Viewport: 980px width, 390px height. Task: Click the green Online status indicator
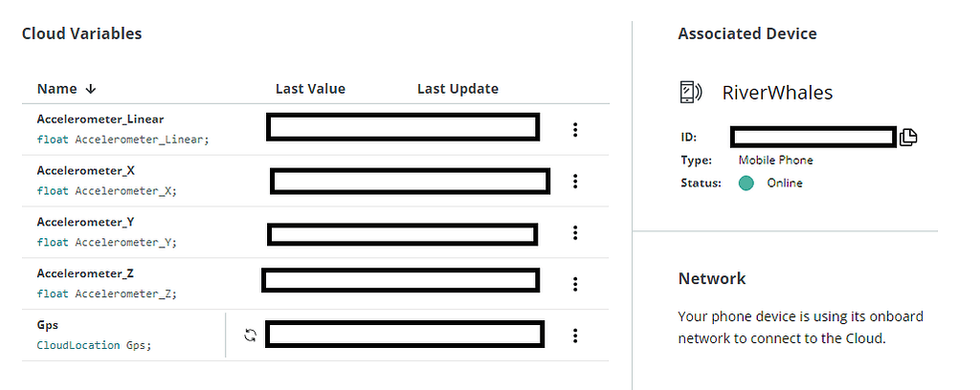[746, 183]
